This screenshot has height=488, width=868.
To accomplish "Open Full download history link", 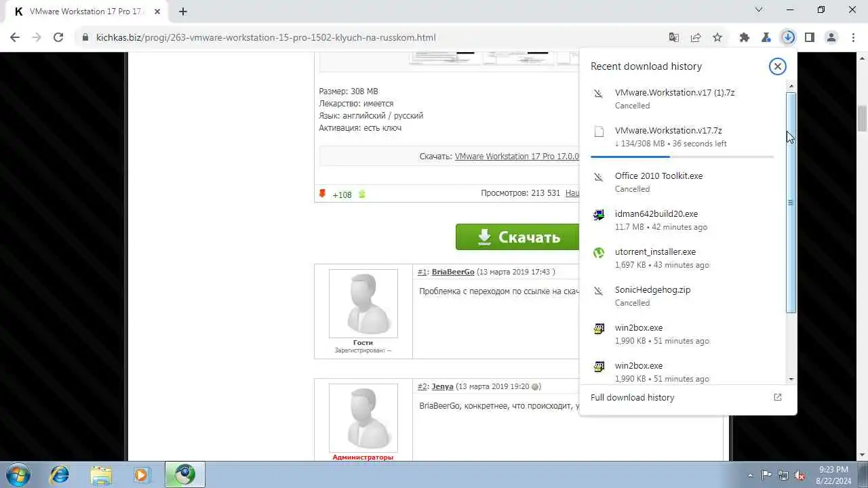I will pyautogui.click(x=688, y=398).
